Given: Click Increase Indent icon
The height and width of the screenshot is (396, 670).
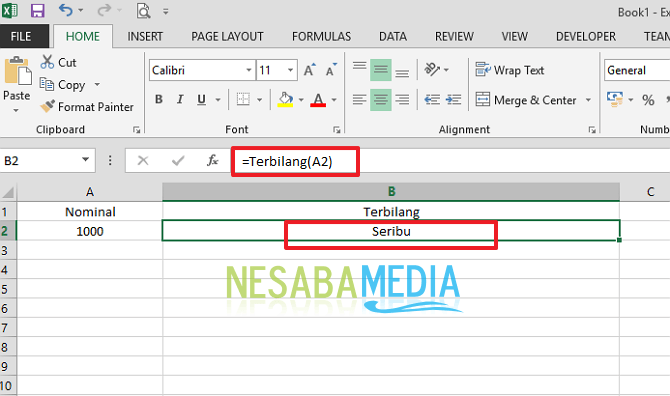Looking at the screenshot, I should [453, 100].
